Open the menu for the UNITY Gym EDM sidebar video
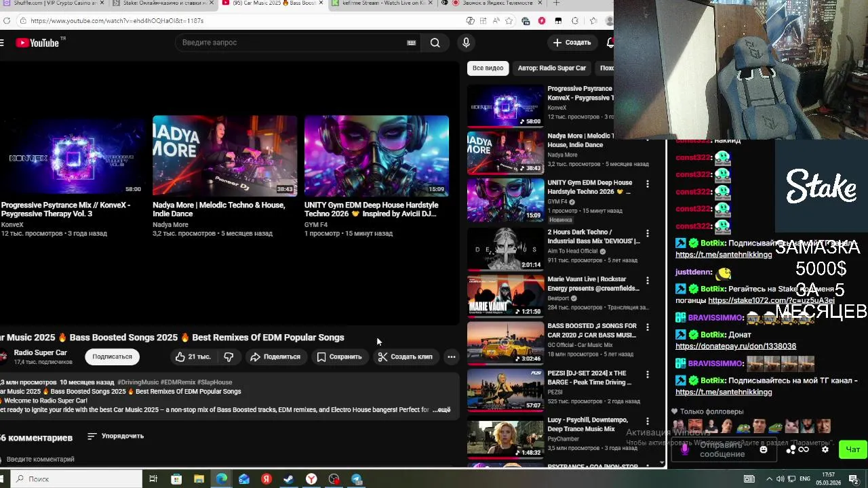The image size is (868, 488). tap(648, 184)
